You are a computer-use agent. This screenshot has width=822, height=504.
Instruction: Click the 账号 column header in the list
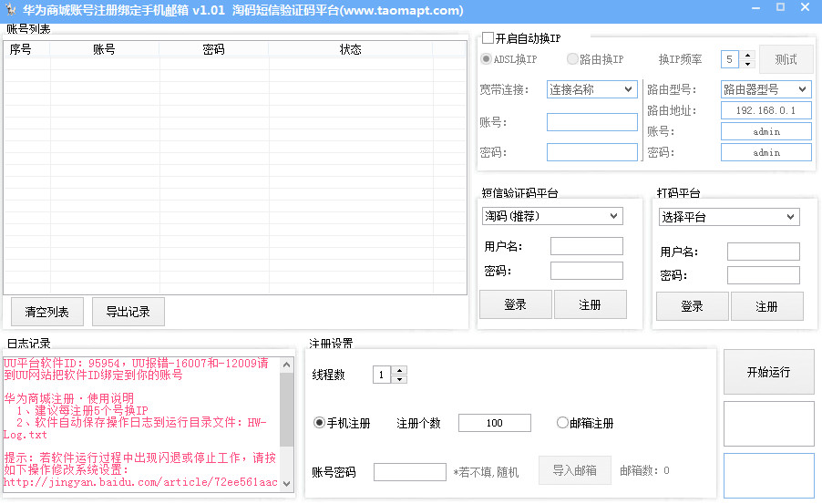pyautogui.click(x=104, y=49)
